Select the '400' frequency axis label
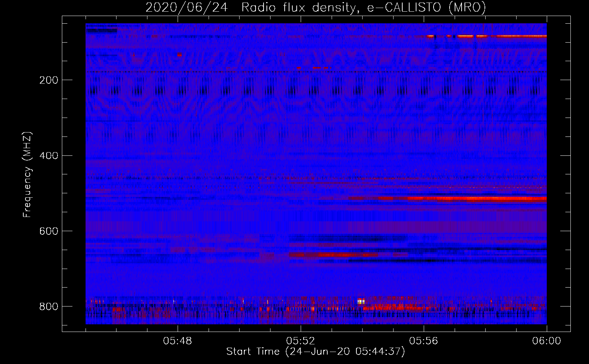Viewport: 589px width, 364px height. (49, 156)
